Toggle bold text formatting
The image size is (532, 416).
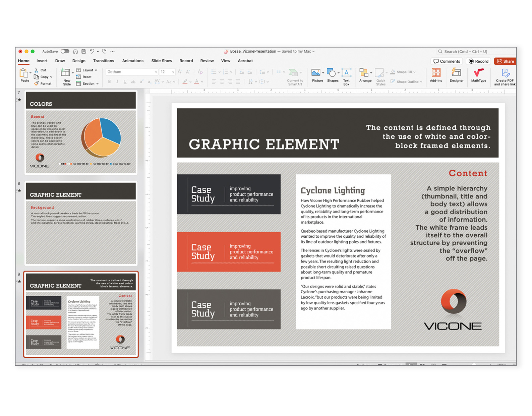[x=109, y=81]
